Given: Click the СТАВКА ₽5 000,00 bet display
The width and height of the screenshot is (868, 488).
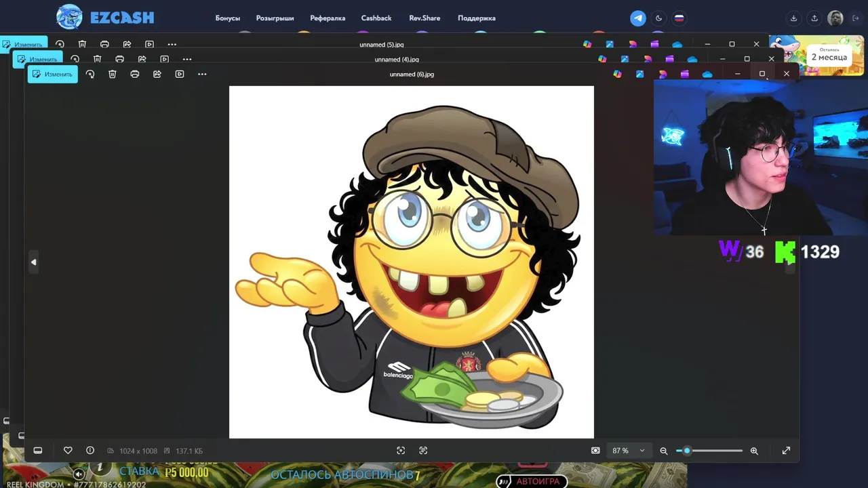Looking at the screenshot, I should click(163, 472).
